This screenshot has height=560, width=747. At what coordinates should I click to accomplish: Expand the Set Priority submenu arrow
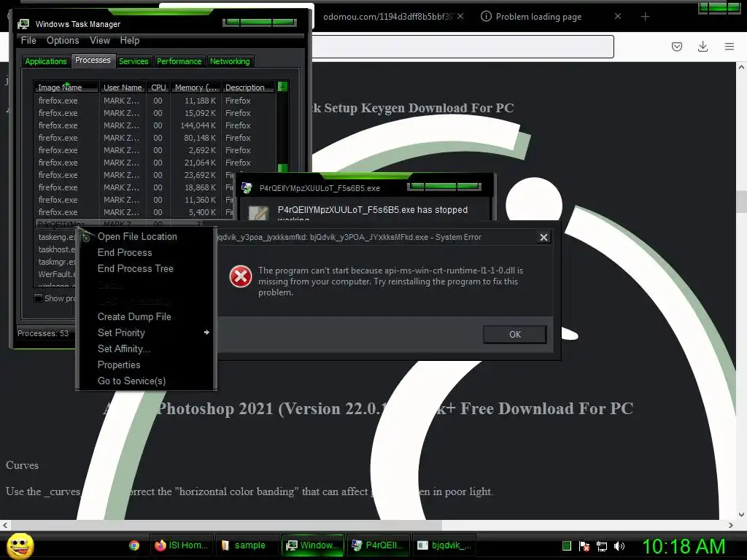206,332
